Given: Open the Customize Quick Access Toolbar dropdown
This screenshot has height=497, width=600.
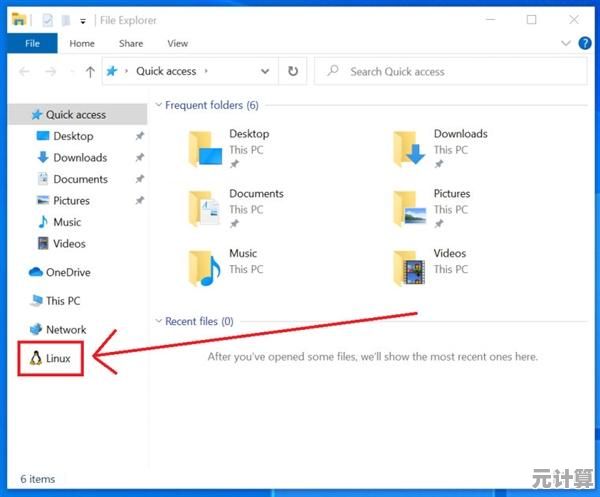Looking at the screenshot, I should coord(83,20).
